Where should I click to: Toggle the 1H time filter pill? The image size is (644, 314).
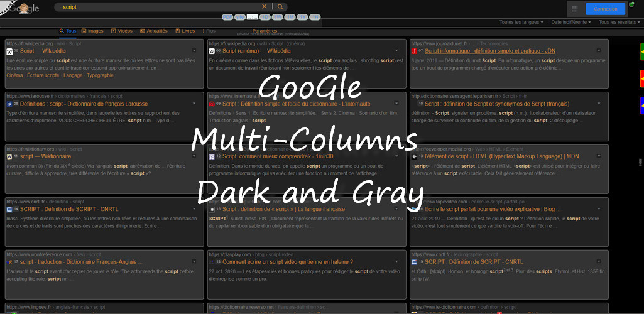point(315,17)
